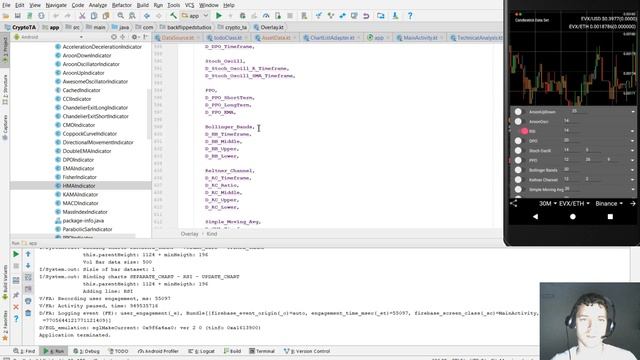The image size is (640, 360).
Task: Run the app with green play icon
Action: pyautogui.click(x=219, y=16)
